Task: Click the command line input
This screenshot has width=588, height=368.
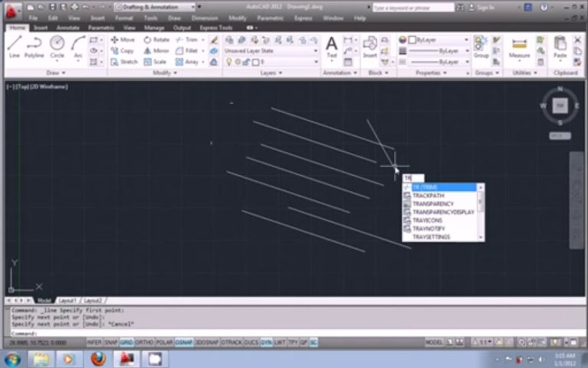Action: [296, 333]
